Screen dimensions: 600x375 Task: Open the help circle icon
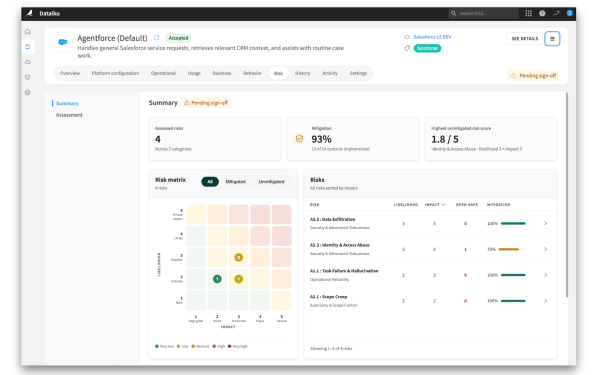coord(542,13)
